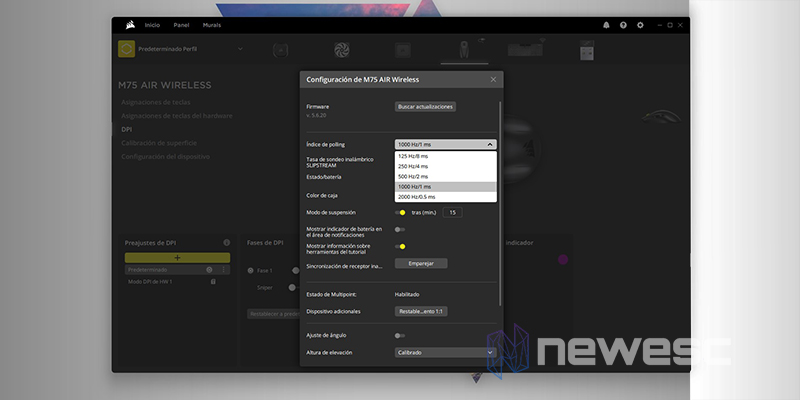
Task: Open the Murals menu
Action: point(212,25)
